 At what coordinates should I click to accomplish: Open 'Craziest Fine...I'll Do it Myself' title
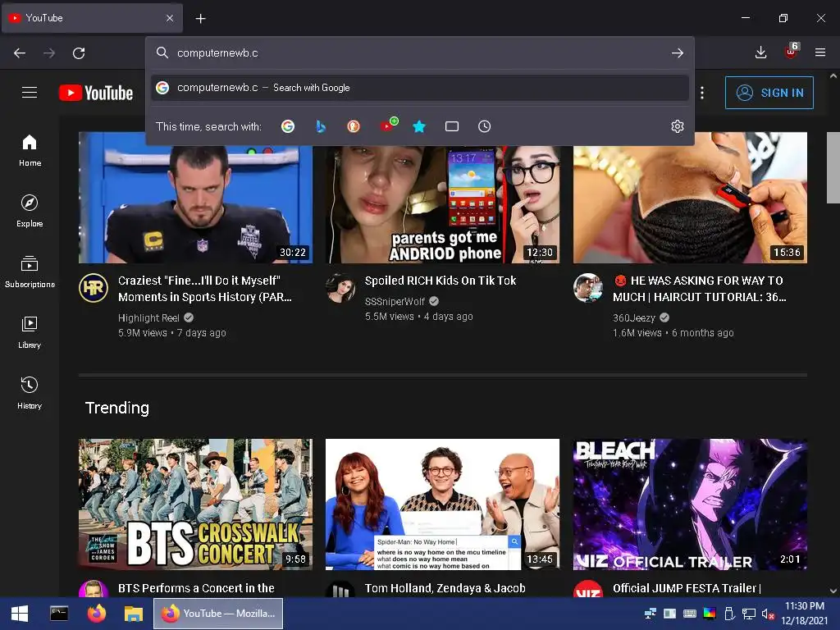point(204,289)
